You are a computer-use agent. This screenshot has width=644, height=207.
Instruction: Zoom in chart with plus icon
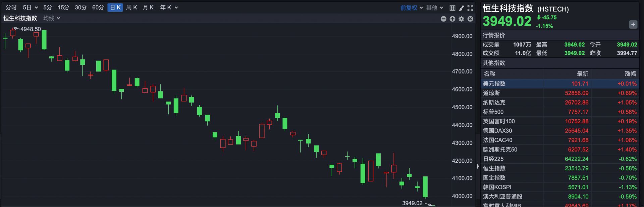pyautogui.click(x=452, y=19)
